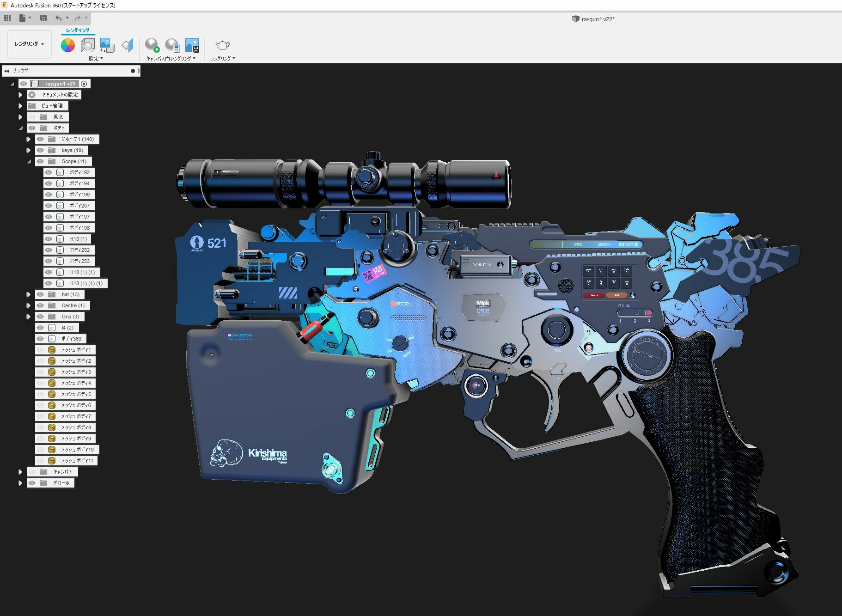The width and height of the screenshot is (842, 616).
Task: Select the H10 (1) (1) (1) body
Action: coord(76,283)
